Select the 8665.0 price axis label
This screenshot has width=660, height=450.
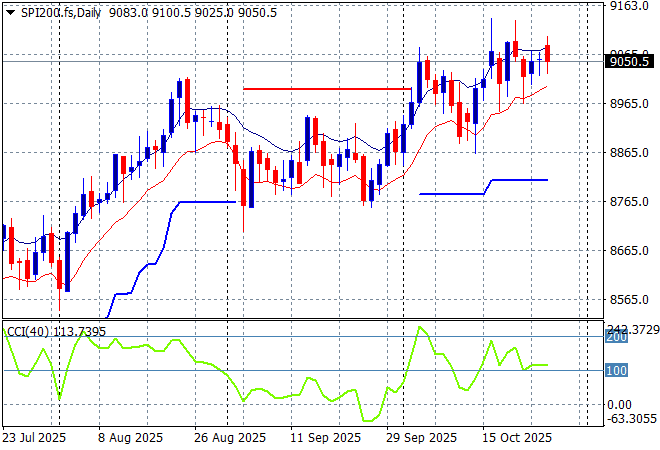pos(629,250)
